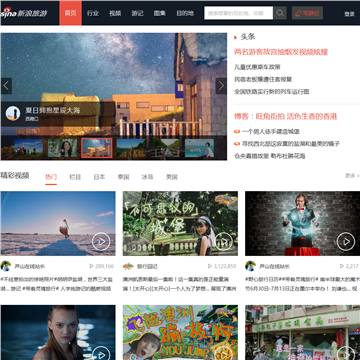Screen dimensions: 360x360
Task: Open blog link about northwest salt lake
Action: coord(290,144)
